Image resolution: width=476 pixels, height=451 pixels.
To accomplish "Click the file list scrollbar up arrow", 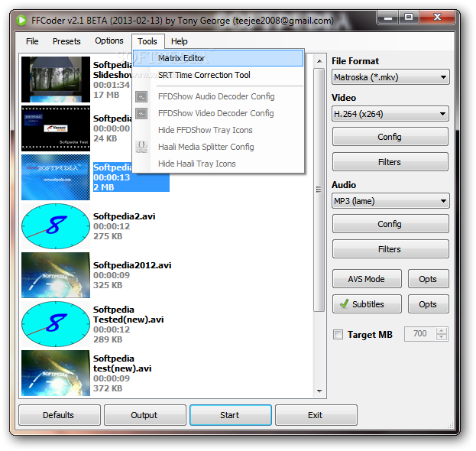I will point(319,61).
